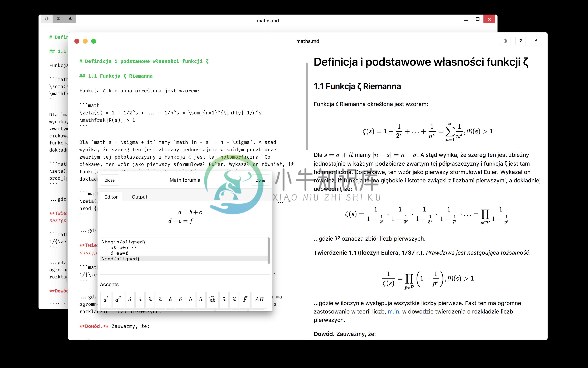Click '# Definicja i podstawowe własności' heading in editor
The width and height of the screenshot is (588, 368).
tap(144, 61)
